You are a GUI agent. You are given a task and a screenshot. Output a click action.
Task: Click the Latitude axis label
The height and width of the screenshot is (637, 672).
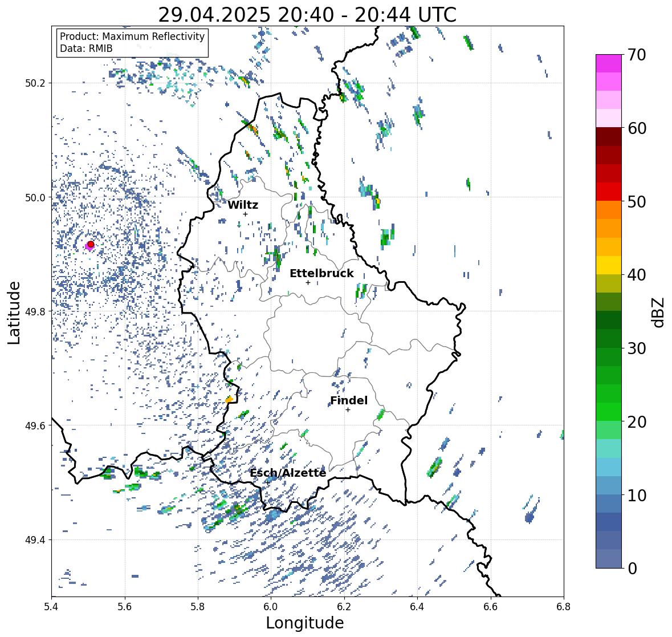[14, 313]
